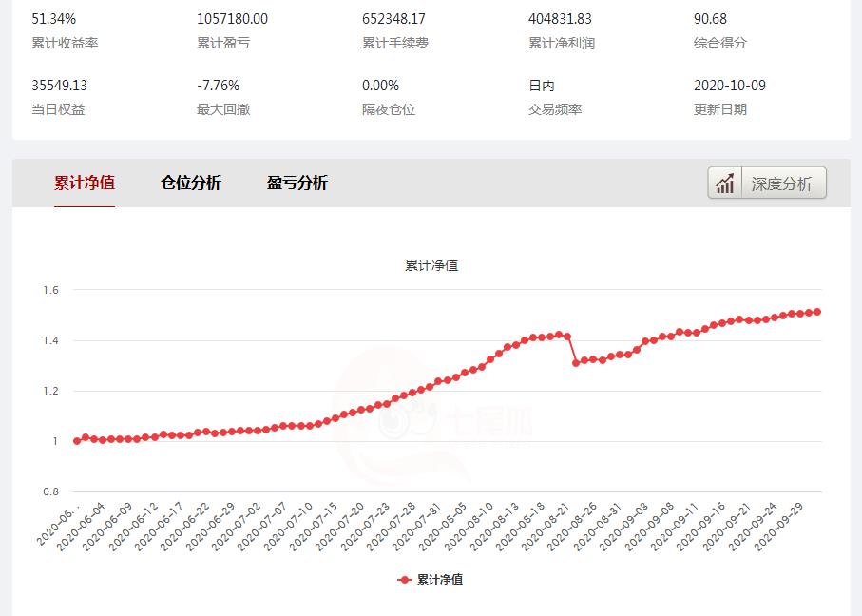Click the first data point at value 1

[x=77, y=441]
